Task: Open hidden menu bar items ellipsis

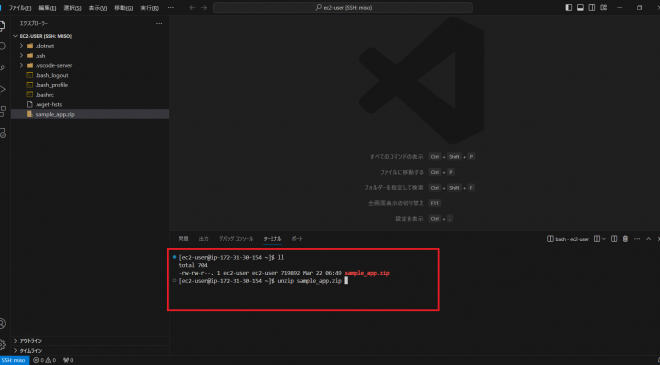Action: point(170,8)
